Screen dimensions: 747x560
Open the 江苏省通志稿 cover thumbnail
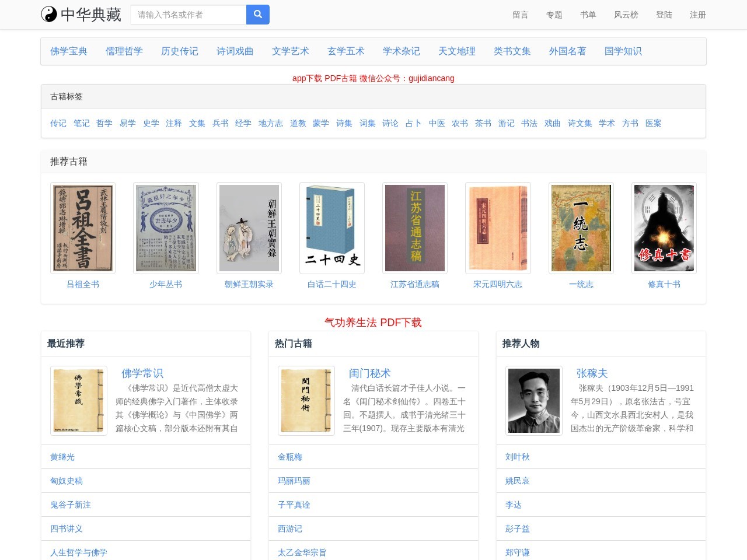point(414,228)
